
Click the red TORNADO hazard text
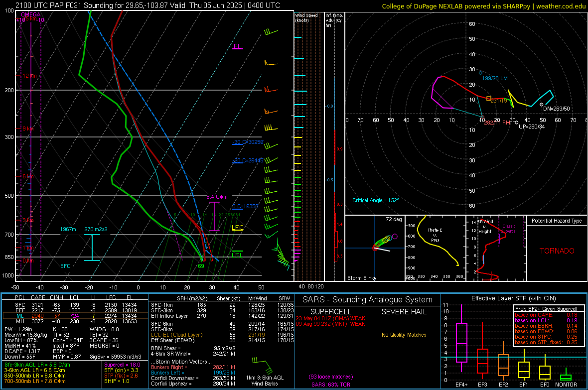coord(557,251)
